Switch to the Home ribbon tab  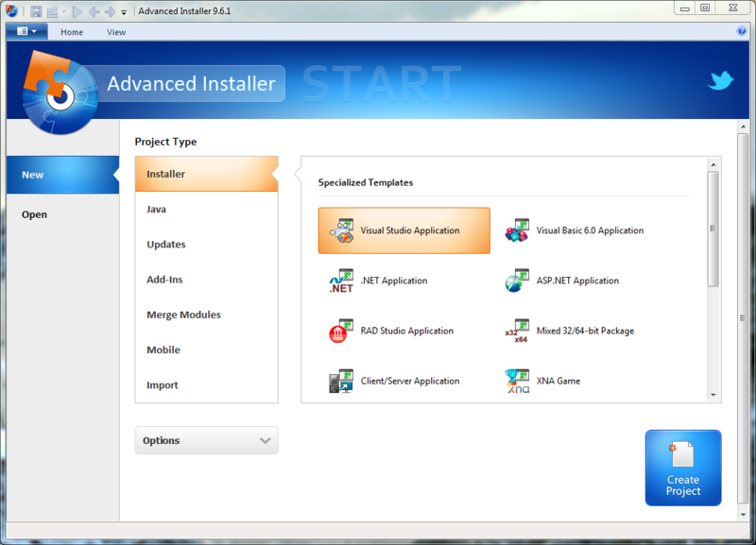72,32
